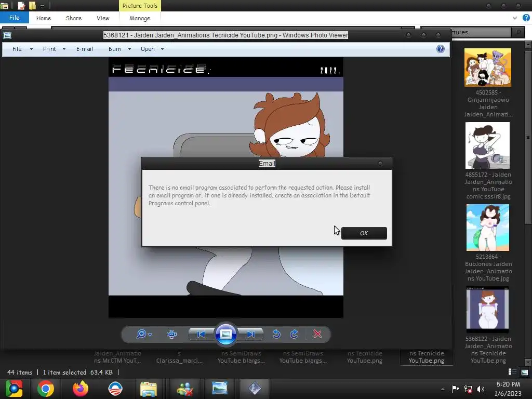Select thumbnail 4502585 in Explorer
Screen dimensions: 532x399
[x=487, y=67]
